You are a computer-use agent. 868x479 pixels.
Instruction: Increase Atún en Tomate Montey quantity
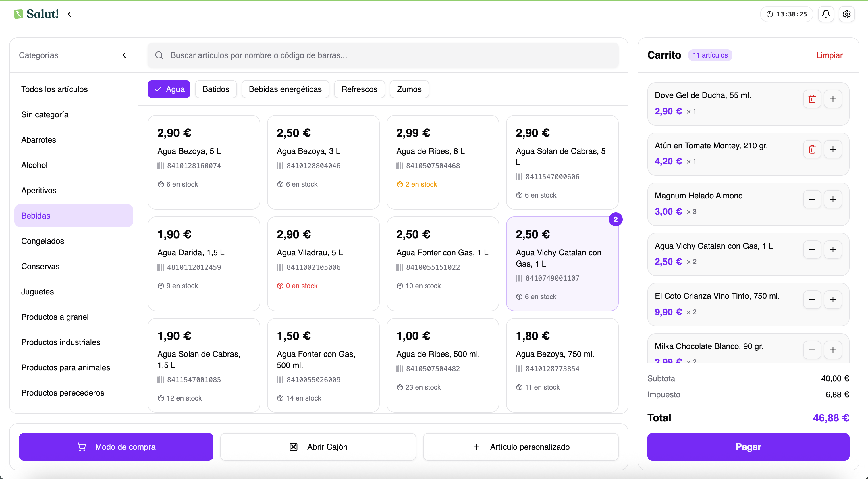pyautogui.click(x=833, y=149)
